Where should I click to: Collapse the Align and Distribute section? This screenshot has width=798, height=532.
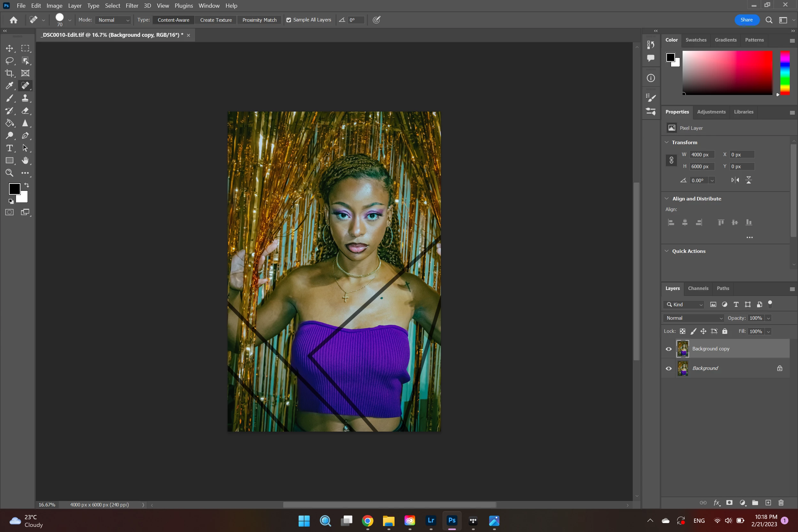[x=666, y=199]
